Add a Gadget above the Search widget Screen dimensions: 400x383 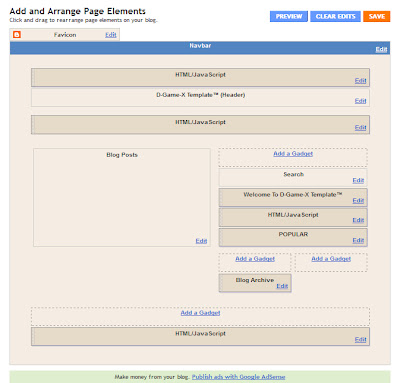coord(293,154)
